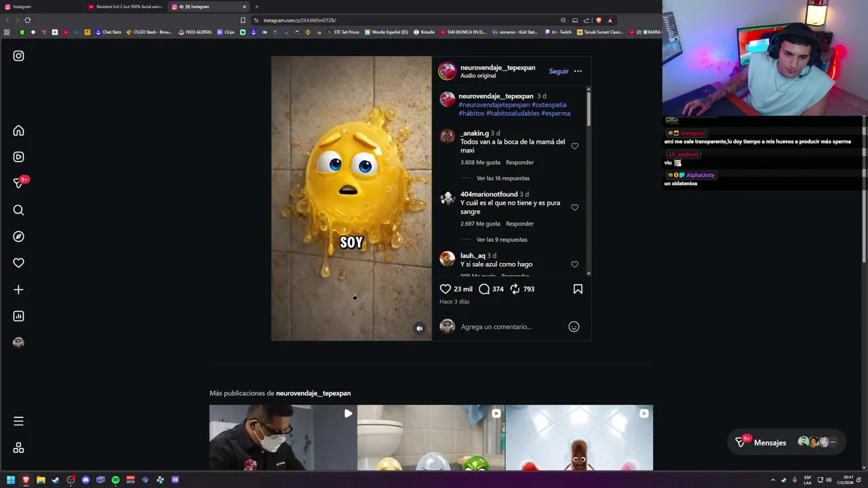The height and width of the screenshot is (488, 868).
Task: Reload the page
Action: [x=28, y=20]
